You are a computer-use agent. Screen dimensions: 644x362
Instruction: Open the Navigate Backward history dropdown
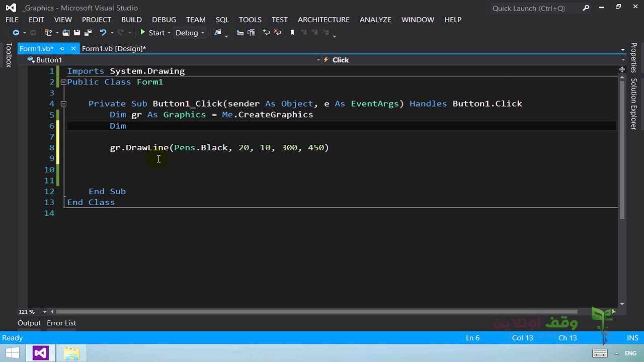[x=24, y=33]
